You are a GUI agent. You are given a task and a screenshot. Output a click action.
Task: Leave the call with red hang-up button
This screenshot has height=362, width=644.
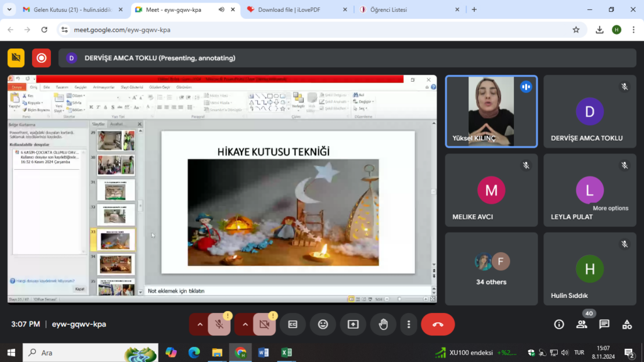click(438, 324)
